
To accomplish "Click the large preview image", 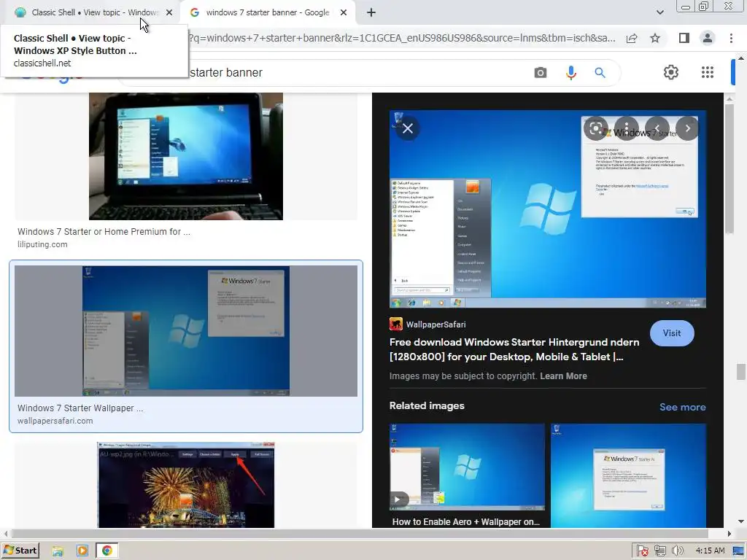I will [548, 209].
